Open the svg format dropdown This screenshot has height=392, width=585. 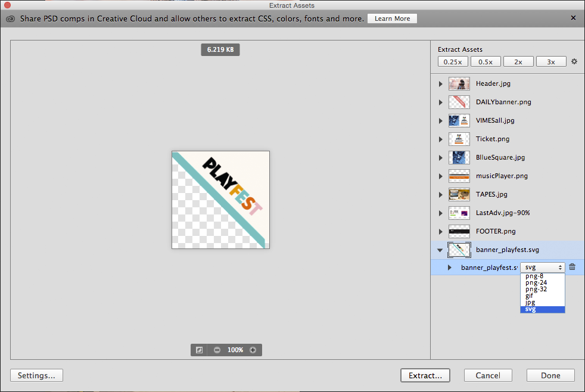(x=543, y=267)
